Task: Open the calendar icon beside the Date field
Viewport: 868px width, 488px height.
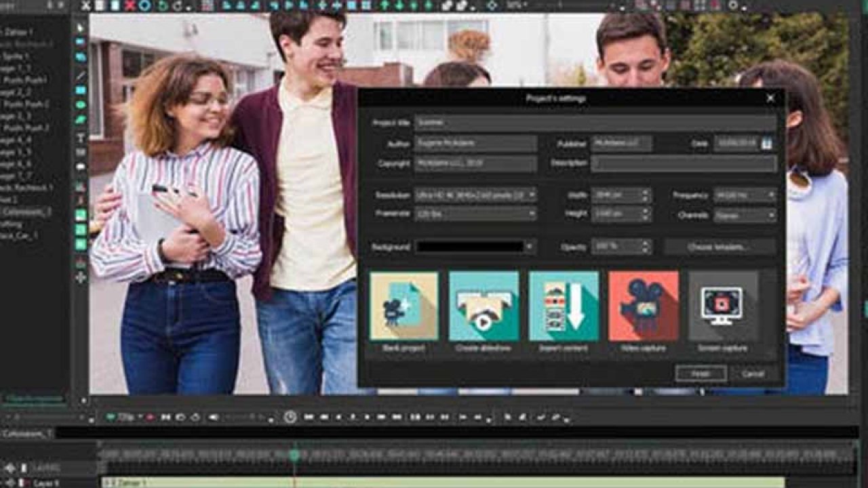Action: pyautogui.click(x=766, y=144)
